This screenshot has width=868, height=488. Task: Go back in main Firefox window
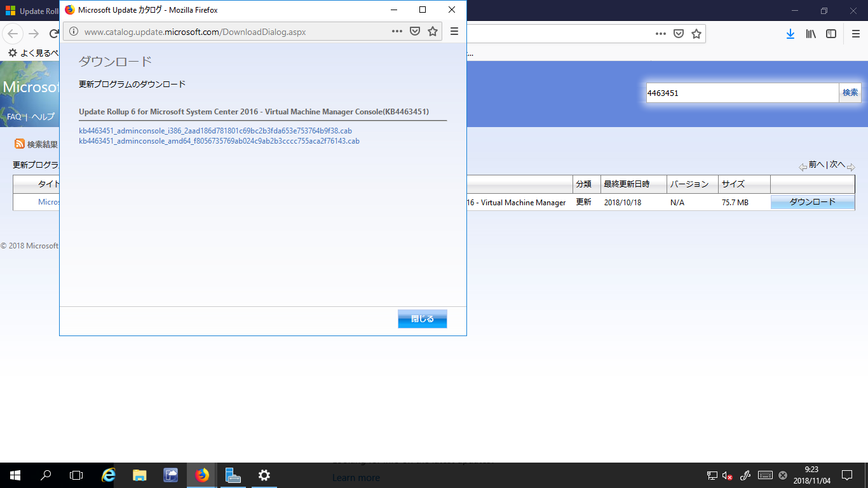13,34
